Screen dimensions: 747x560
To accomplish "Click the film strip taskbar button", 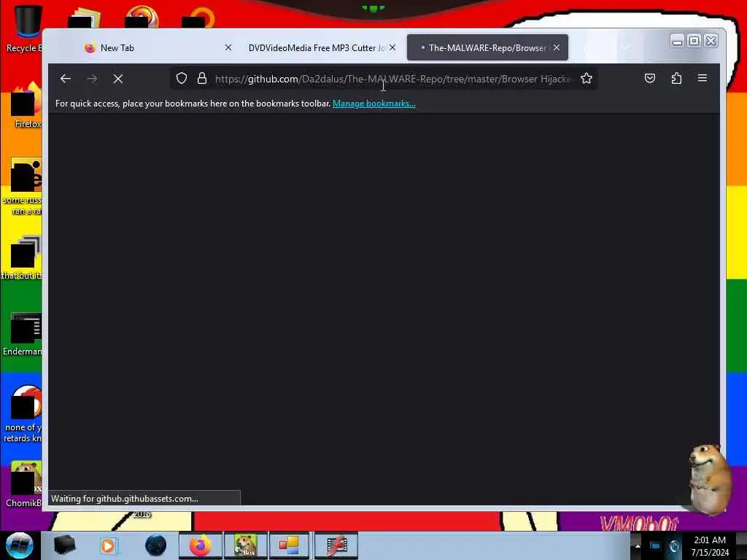I will (x=336, y=545).
